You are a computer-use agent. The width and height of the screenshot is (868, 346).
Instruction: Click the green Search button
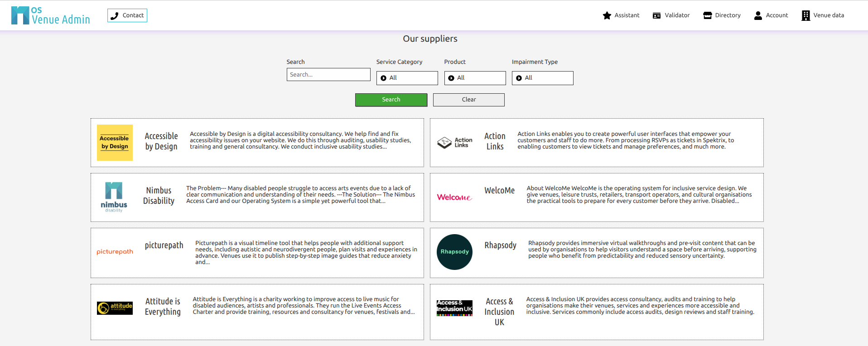click(391, 100)
